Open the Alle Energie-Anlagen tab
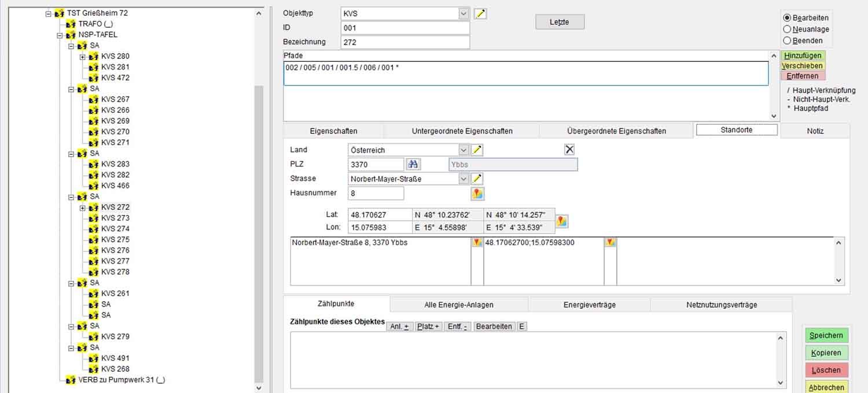 click(459, 305)
